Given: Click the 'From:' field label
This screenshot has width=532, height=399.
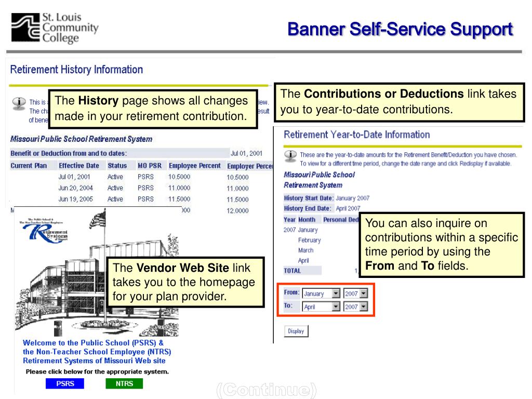Looking at the screenshot, I should (291, 292).
